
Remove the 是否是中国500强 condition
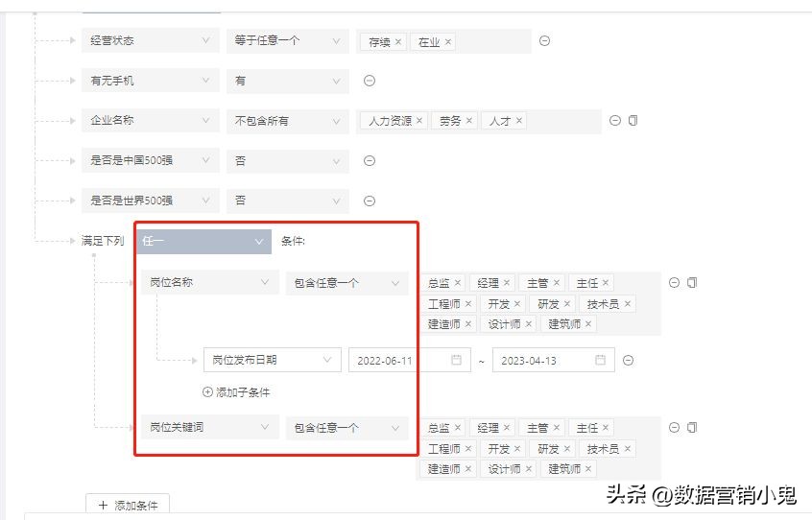(x=370, y=161)
